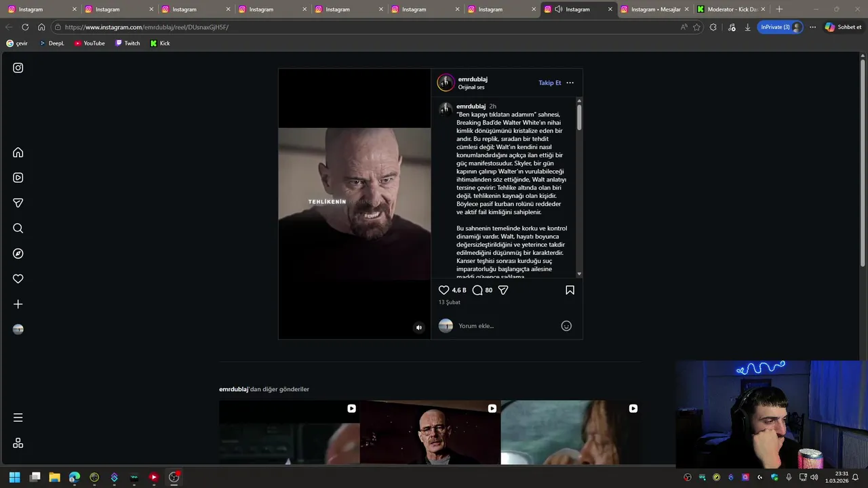The width and height of the screenshot is (868, 488).
Task: Open Downloads in browser toolbar
Action: 747,27
